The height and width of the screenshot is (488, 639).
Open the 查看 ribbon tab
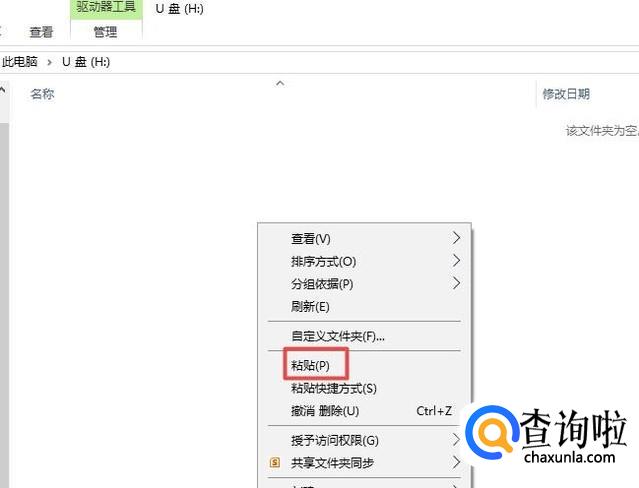coord(41,32)
